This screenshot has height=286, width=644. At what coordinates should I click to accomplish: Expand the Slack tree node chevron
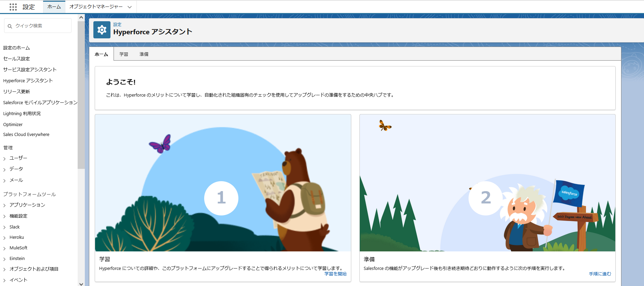4,227
